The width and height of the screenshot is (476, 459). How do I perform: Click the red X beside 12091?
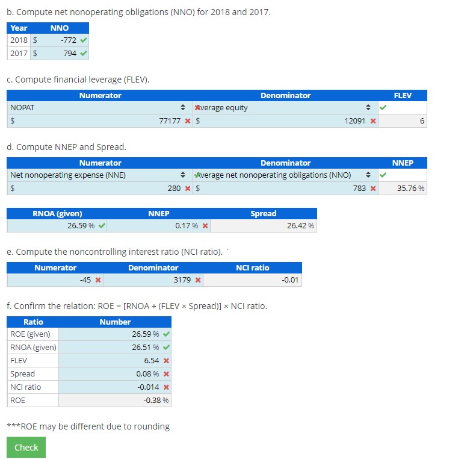pos(373,121)
